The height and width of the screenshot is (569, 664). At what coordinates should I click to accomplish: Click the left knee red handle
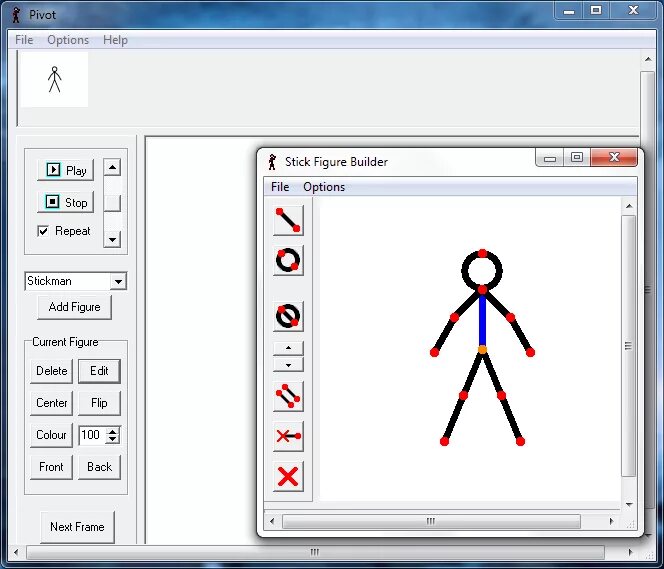tap(463, 395)
